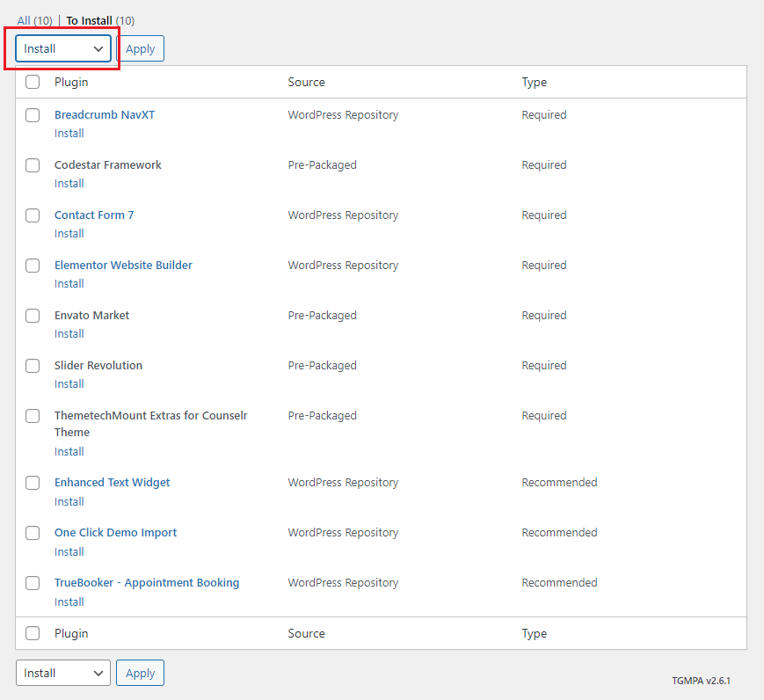This screenshot has height=700, width=764.
Task: Check the One Click Demo Import checkbox
Action: [33, 533]
